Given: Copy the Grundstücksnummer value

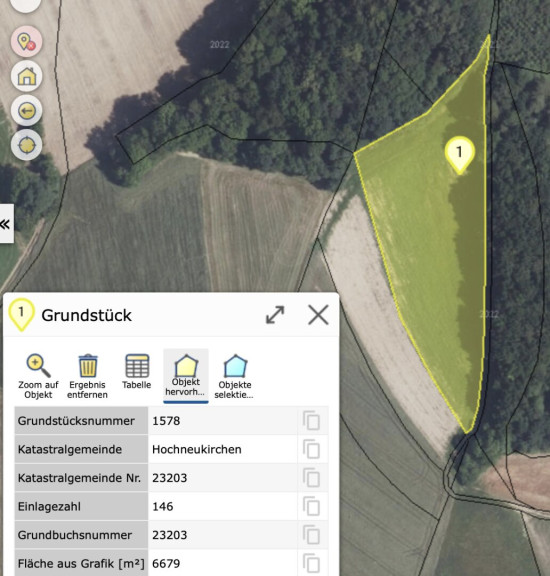Looking at the screenshot, I should pos(311,421).
